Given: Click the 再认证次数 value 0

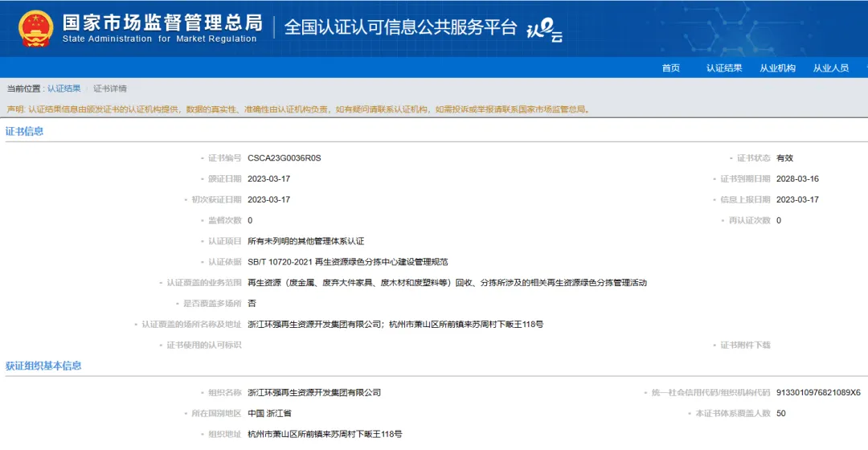Looking at the screenshot, I should tap(778, 220).
